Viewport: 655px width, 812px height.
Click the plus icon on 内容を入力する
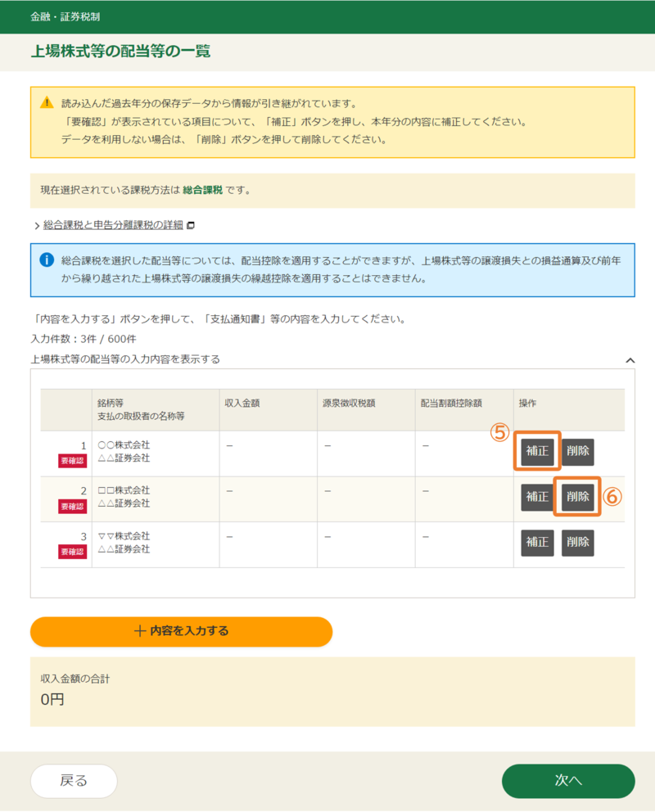139,631
